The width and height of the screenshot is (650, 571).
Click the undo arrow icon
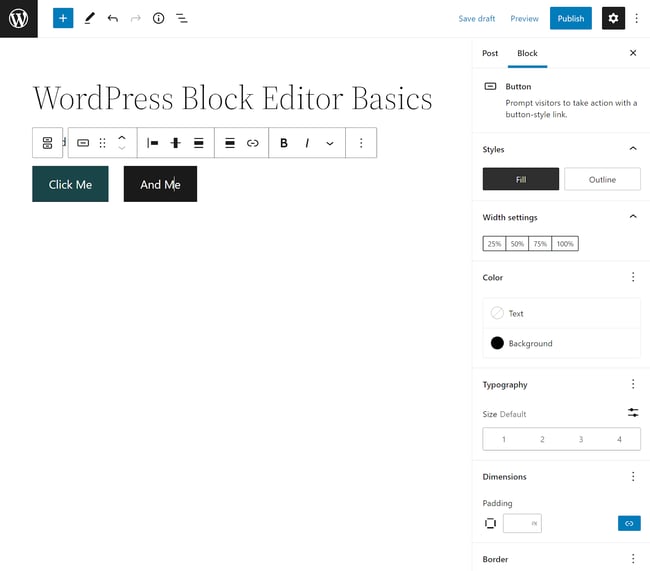(x=112, y=18)
